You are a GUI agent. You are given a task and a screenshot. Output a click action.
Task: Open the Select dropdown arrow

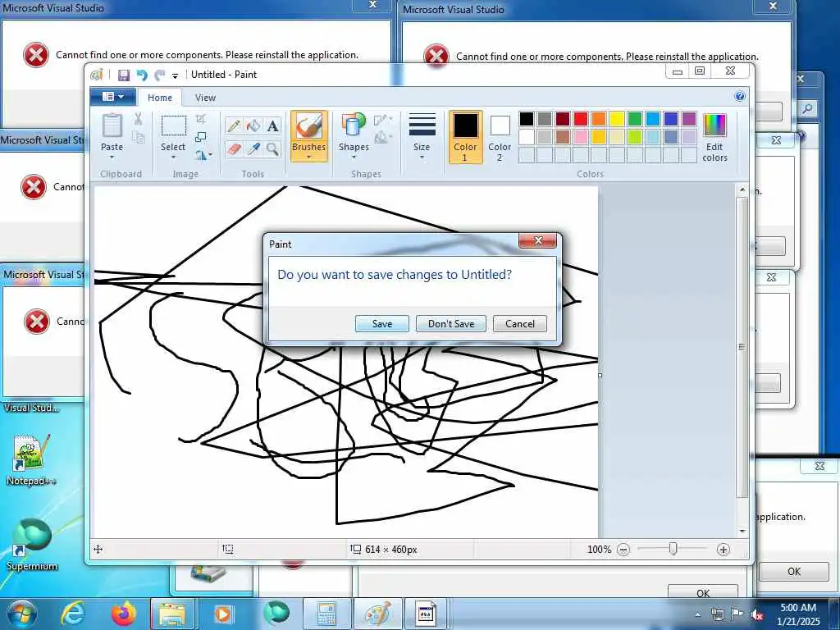174,157
